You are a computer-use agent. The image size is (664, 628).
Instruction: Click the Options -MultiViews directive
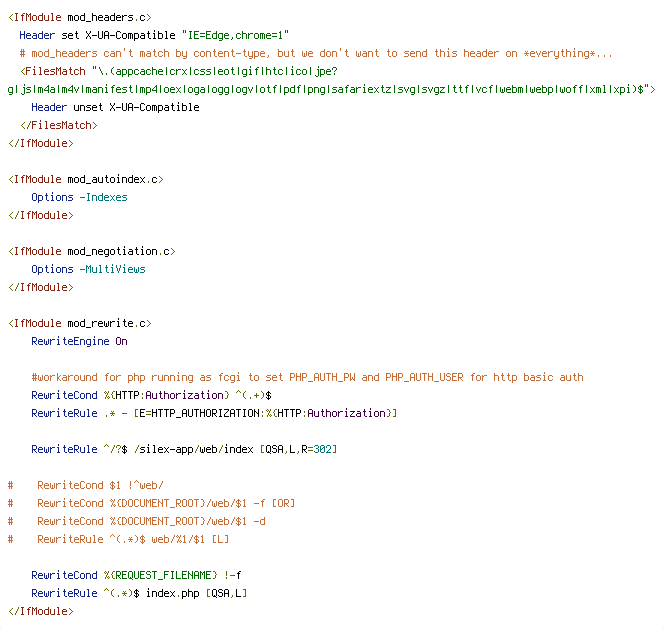tap(89, 269)
